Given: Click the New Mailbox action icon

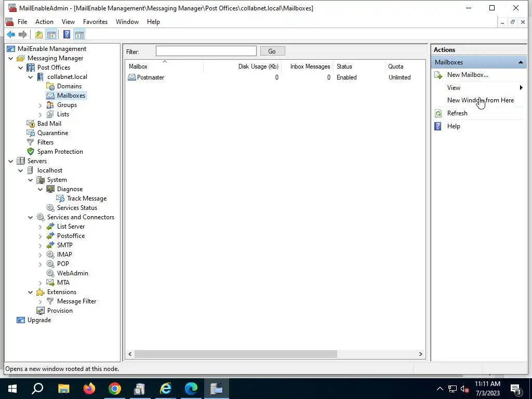Looking at the screenshot, I should (x=438, y=75).
